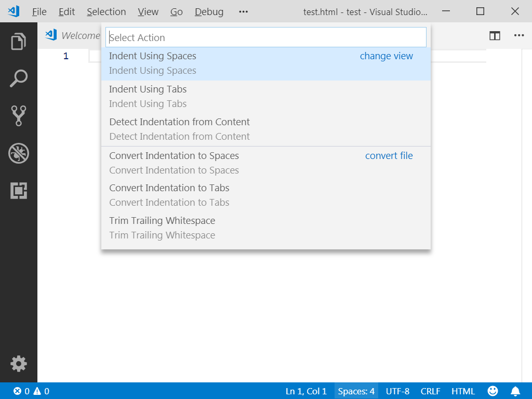Choose Indent Using Tabs action
Image resolution: width=532 pixels, height=399 pixels.
click(x=266, y=96)
